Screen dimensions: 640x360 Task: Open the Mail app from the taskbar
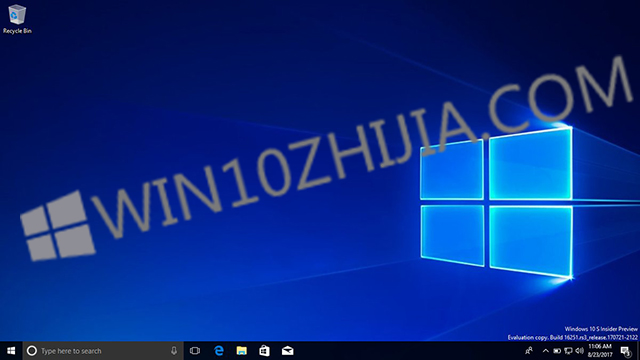[288, 351]
